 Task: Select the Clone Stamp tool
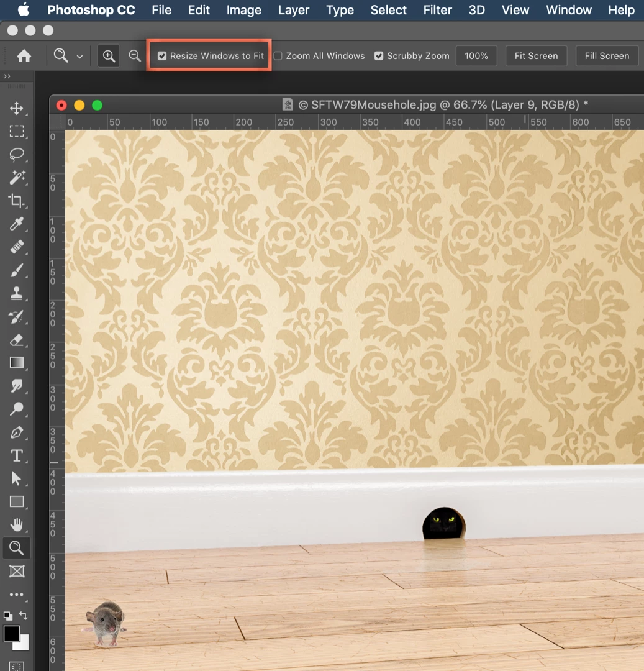[17, 293]
